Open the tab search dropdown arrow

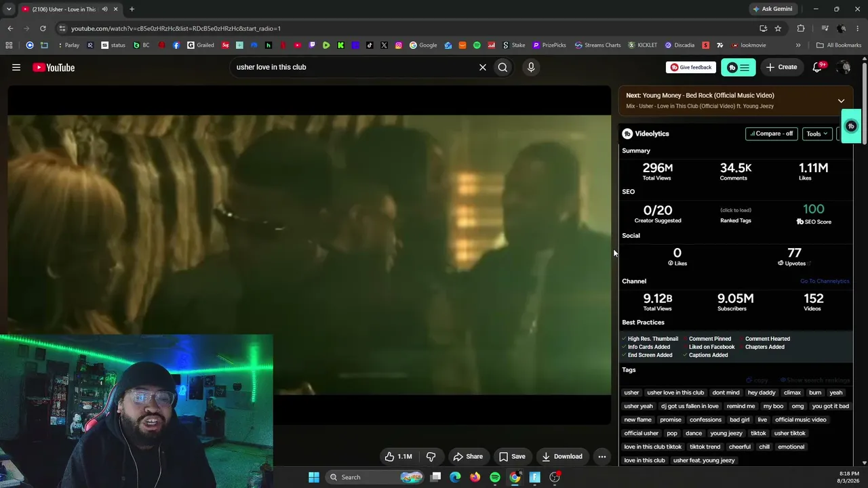9,9
